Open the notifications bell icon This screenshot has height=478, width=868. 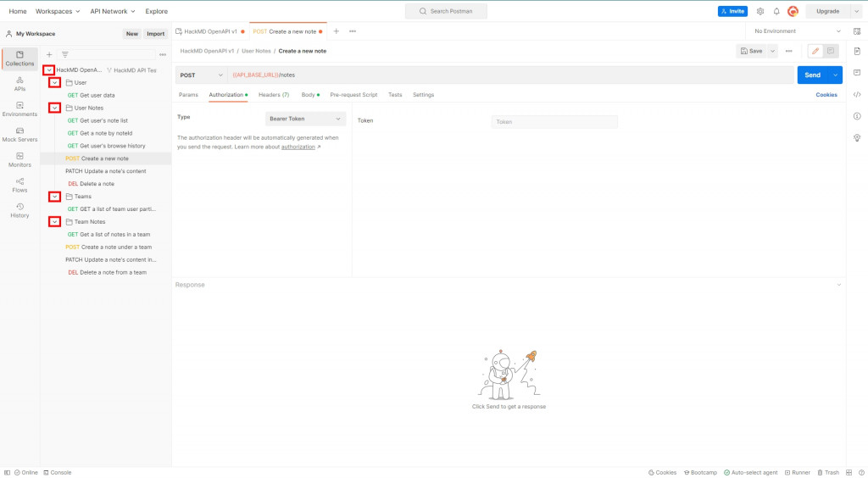click(x=776, y=11)
